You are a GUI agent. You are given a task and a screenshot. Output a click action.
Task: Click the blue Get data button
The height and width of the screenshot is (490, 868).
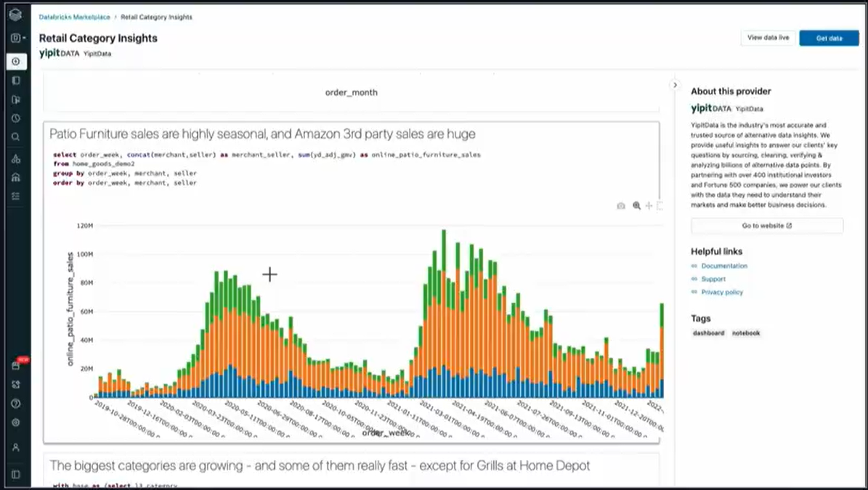[x=829, y=38]
